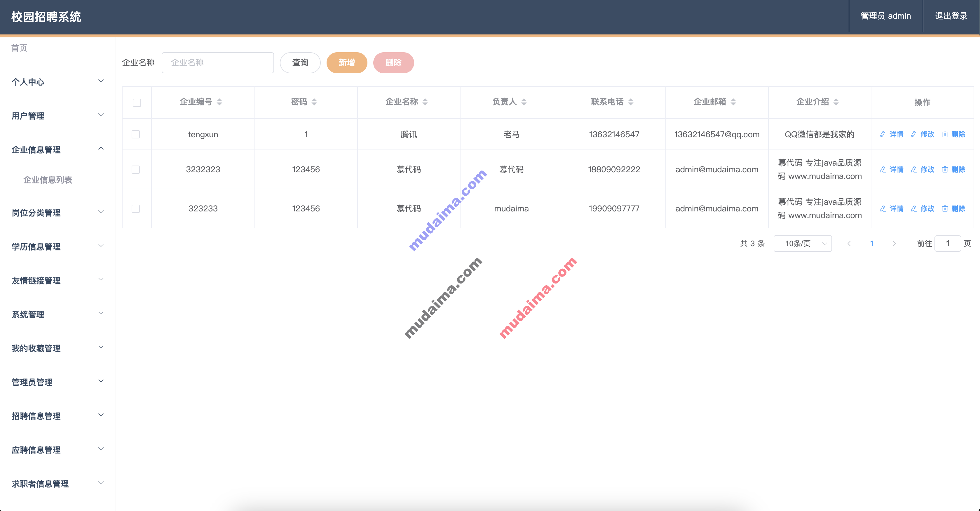The width and height of the screenshot is (980, 511).
Task: Open 首页 in the sidebar
Action: [19, 48]
